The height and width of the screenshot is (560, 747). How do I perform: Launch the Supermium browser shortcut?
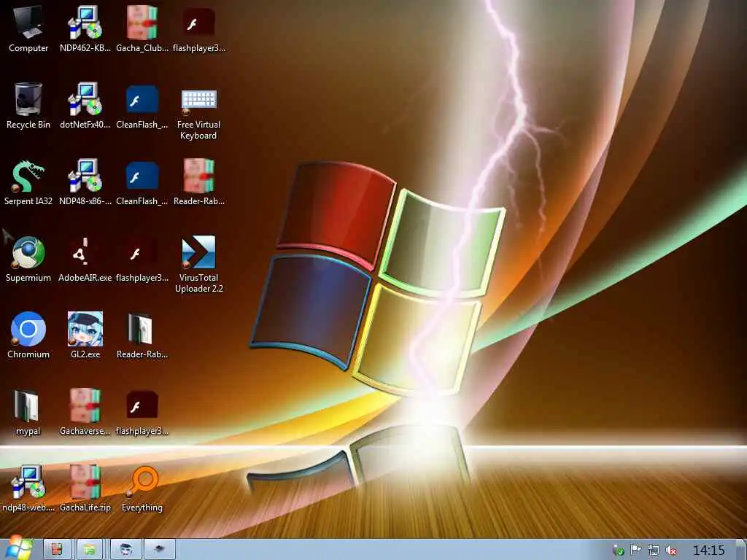pos(28,259)
